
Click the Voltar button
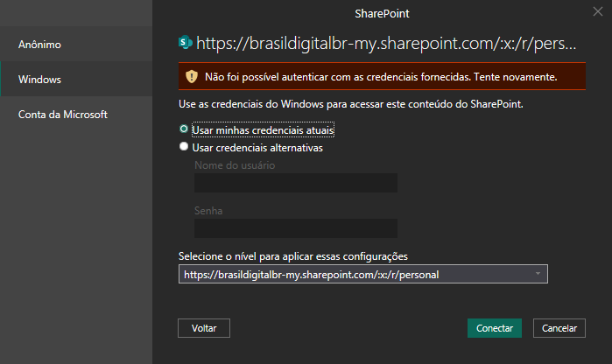click(x=204, y=328)
